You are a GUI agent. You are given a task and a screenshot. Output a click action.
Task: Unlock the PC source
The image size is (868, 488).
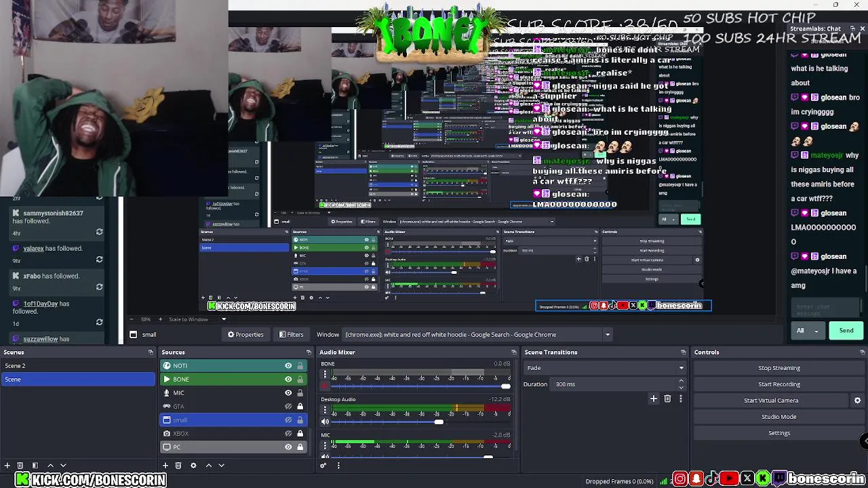300,447
